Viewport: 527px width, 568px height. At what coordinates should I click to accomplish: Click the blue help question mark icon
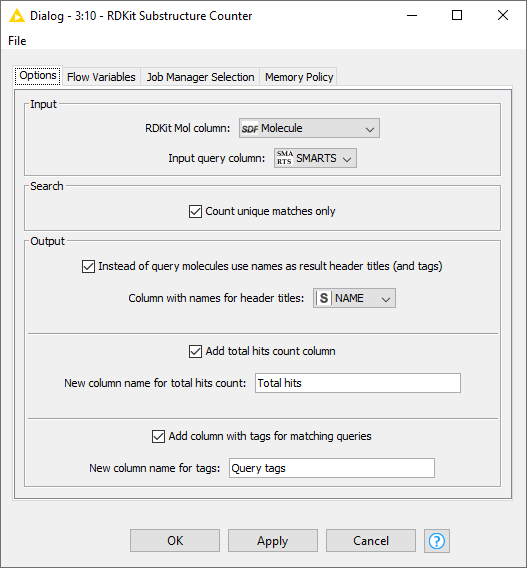coord(436,541)
